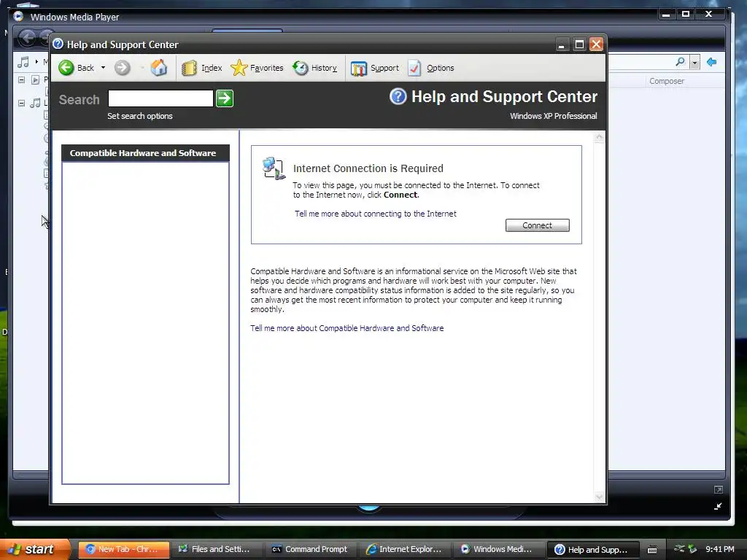The width and height of the screenshot is (747, 560).
Task: Switch to Command Prompt taskbar item
Action: tap(310, 549)
